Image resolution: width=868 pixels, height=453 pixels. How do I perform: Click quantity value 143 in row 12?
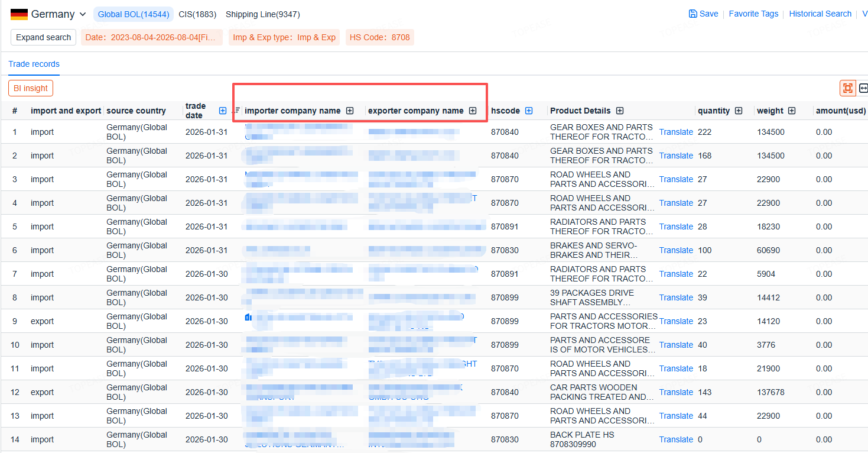pyautogui.click(x=704, y=392)
